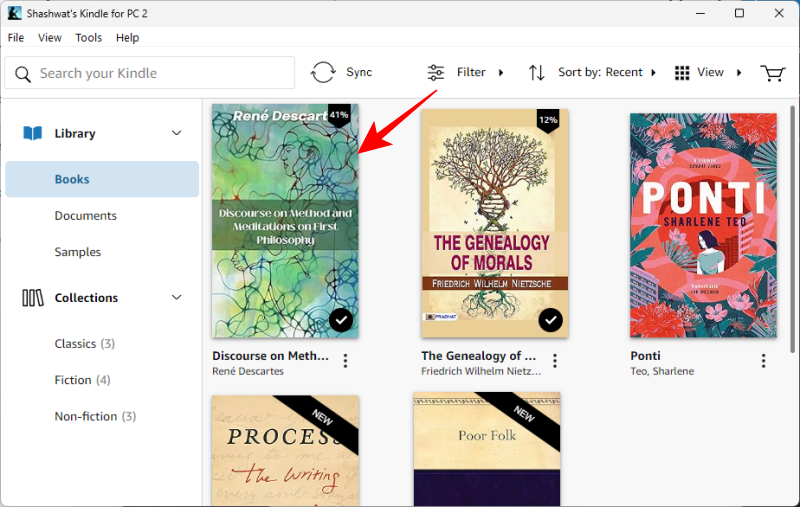
Task: Click the 41% progress badge on Descartes book
Action: (339, 115)
